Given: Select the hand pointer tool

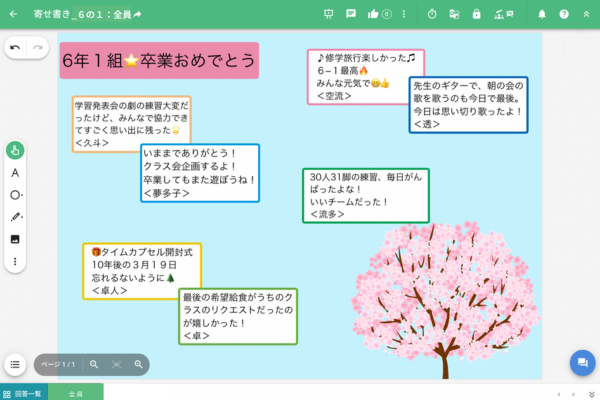Looking at the screenshot, I should pyautogui.click(x=15, y=150).
